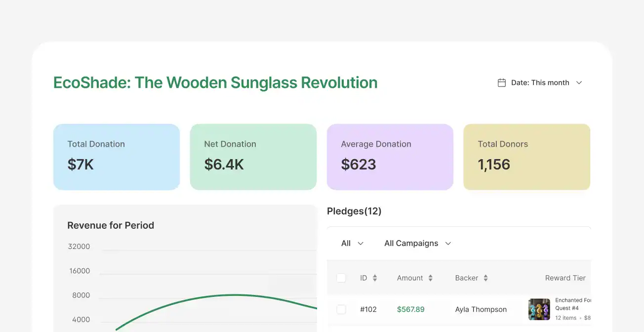Tick the select-all checkbox in table header
644x332 pixels.
coord(341,278)
